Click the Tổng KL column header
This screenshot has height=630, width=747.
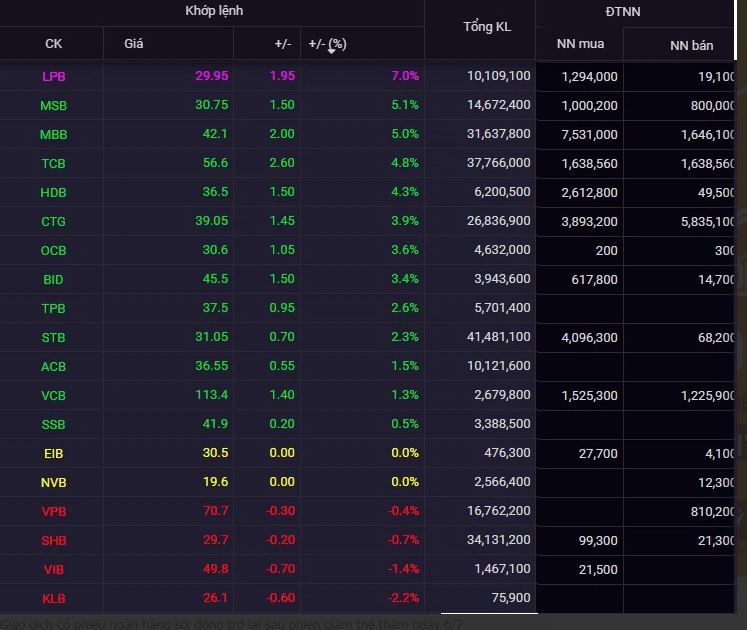(486, 27)
